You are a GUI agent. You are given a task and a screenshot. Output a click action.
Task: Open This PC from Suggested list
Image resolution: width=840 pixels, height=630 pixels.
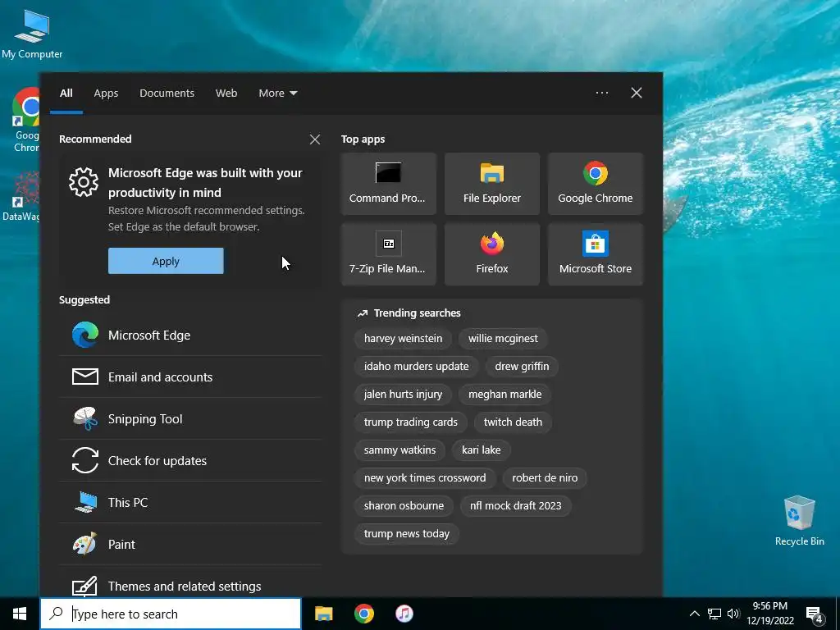pos(190,503)
